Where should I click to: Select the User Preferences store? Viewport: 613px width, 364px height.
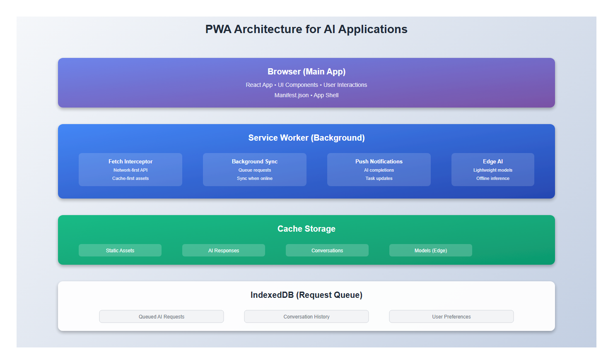[451, 316]
